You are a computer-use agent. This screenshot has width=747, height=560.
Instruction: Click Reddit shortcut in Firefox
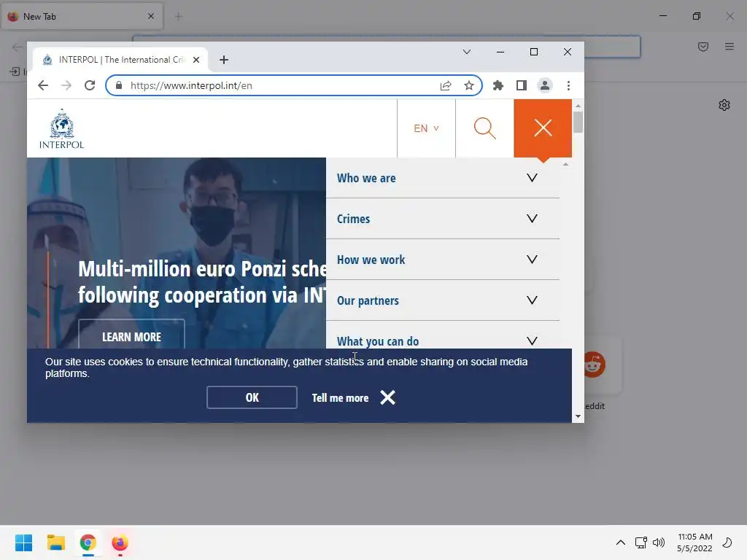point(594,365)
